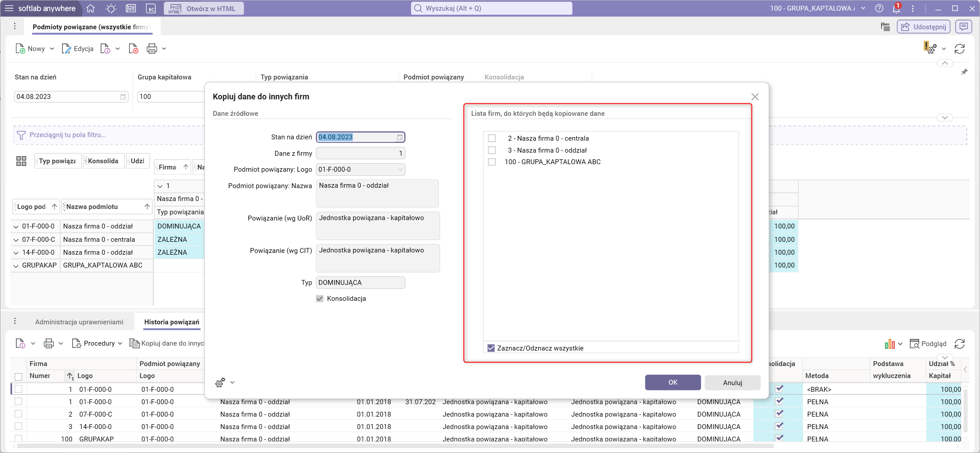
Task: Click the printer icon in bottom toolbar
Action: pos(49,343)
